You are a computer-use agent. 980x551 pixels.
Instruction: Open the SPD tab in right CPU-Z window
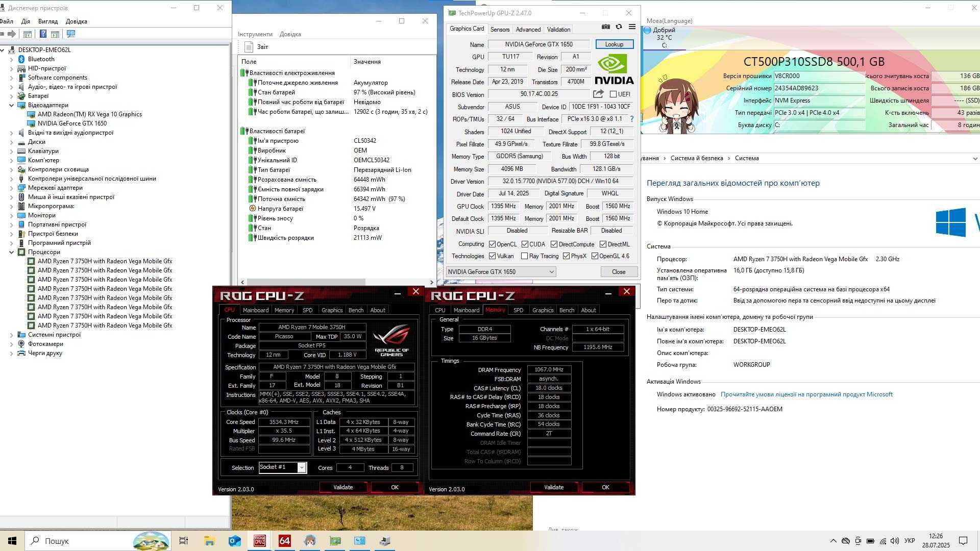click(518, 310)
